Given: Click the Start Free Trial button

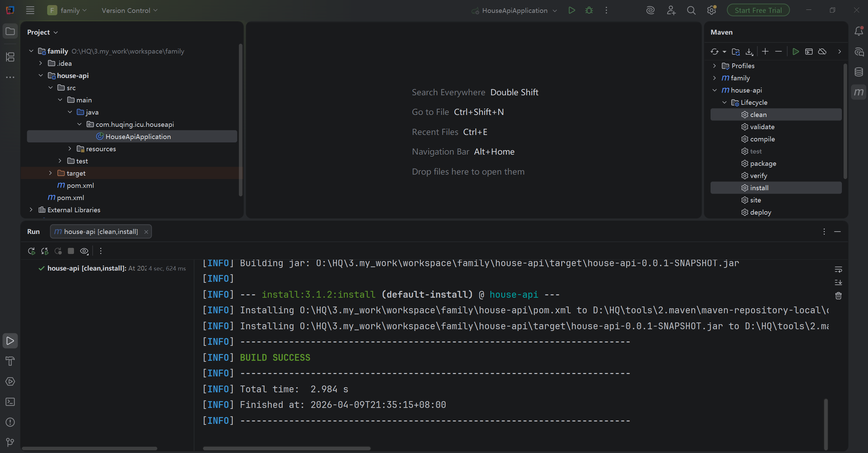Looking at the screenshot, I should 758,10.
